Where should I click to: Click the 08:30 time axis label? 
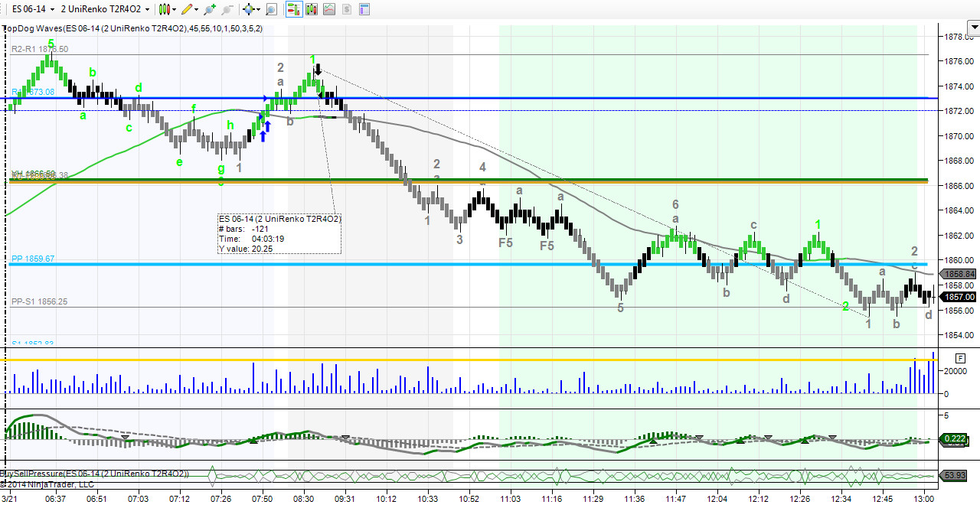(304, 500)
